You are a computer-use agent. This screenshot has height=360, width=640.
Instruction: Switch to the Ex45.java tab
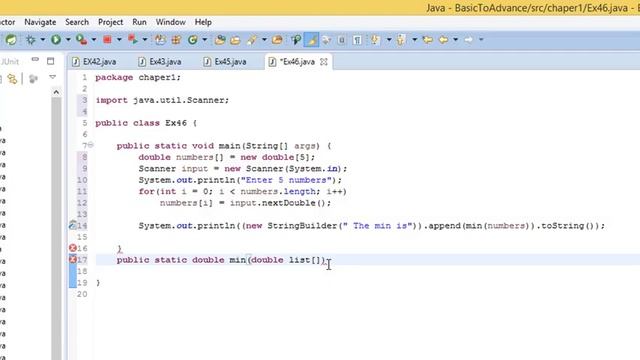pyautogui.click(x=226, y=62)
